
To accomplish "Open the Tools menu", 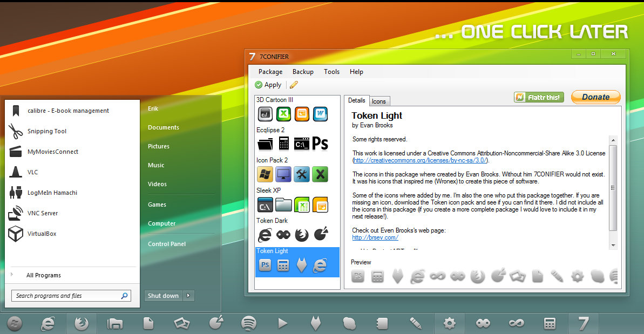I will tap(331, 72).
